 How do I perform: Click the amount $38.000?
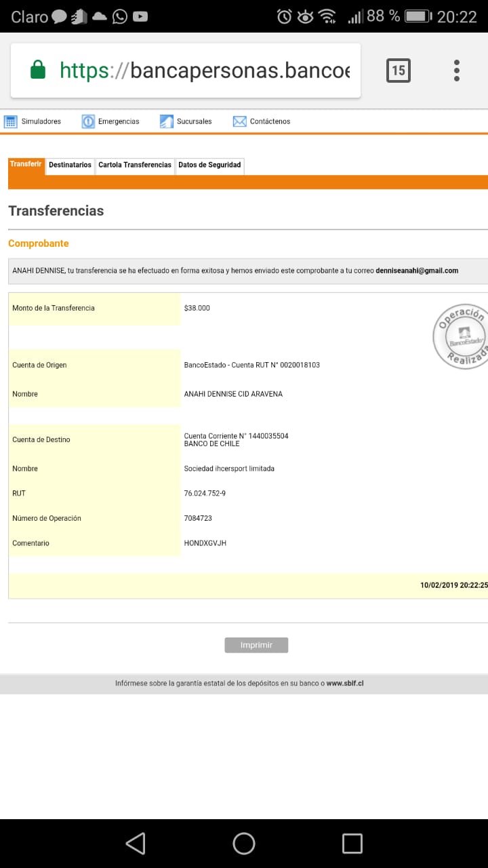coord(197,308)
